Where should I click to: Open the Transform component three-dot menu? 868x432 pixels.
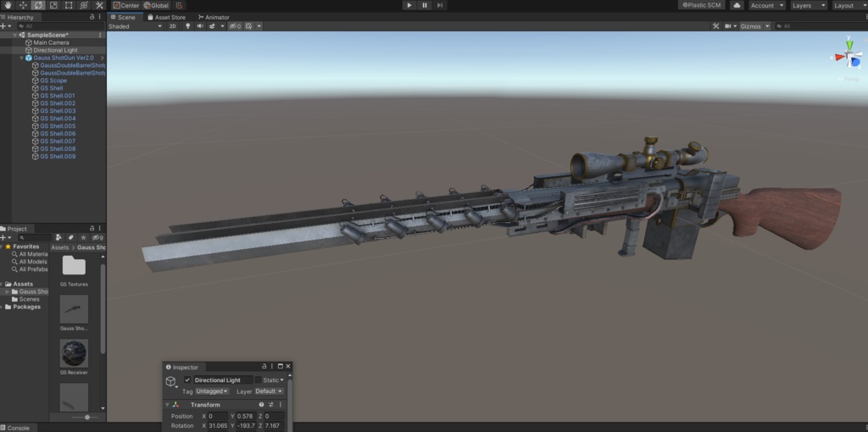pos(280,404)
